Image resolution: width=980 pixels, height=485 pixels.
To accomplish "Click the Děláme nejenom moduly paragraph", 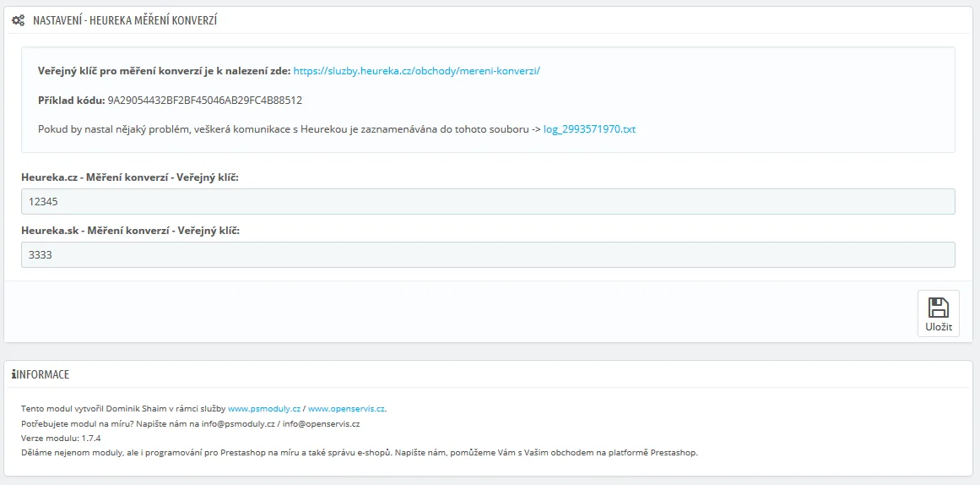I will tap(359, 452).
